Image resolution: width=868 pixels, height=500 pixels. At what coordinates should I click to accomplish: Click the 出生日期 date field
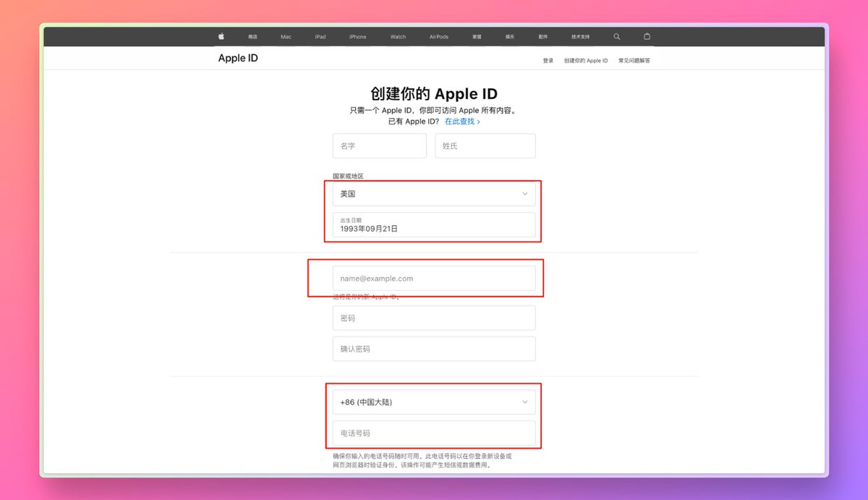tap(434, 224)
